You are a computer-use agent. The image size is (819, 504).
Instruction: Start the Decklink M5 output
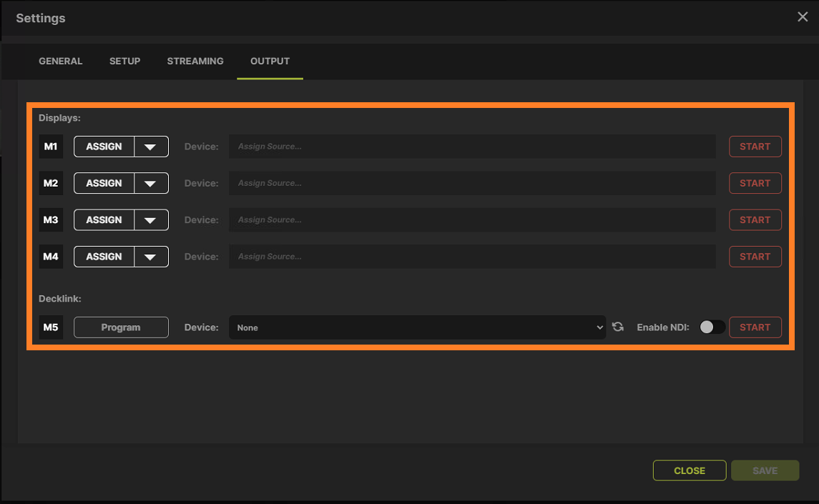tap(755, 327)
